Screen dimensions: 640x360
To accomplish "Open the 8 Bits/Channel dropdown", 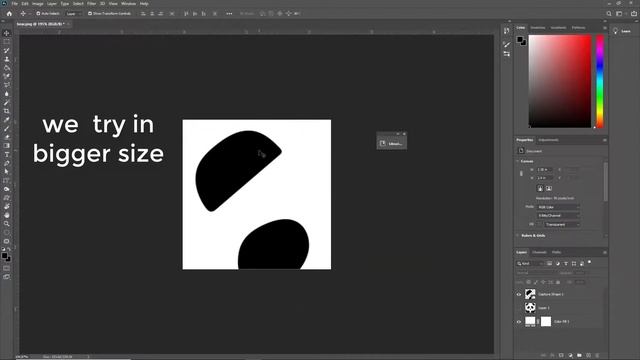I will pos(558,216).
